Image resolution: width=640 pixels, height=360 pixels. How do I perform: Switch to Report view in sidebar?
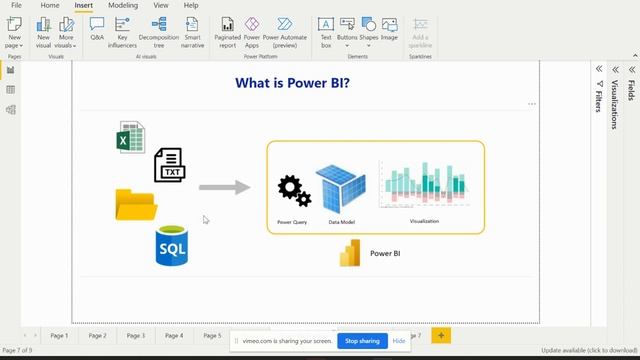[x=11, y=70]
